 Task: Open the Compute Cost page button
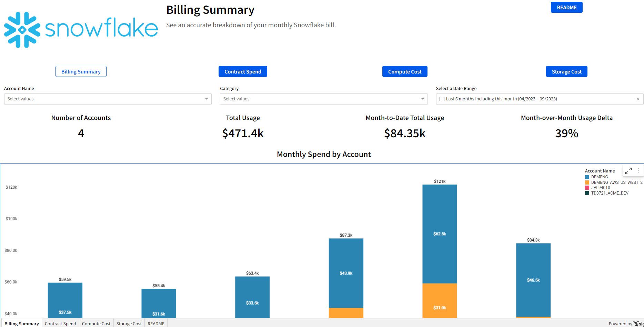click(x=405, y=71)
